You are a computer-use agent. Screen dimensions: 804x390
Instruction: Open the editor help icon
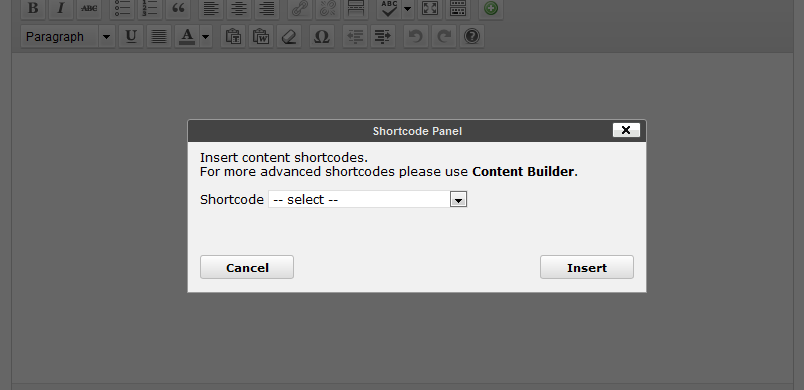click(x=472, y=36)
